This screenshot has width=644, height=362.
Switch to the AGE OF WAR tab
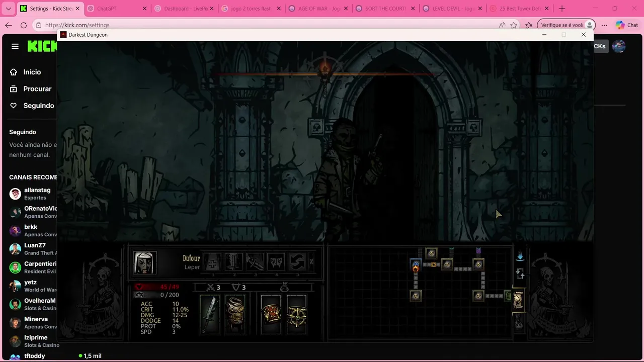click(x=318, y=9)
